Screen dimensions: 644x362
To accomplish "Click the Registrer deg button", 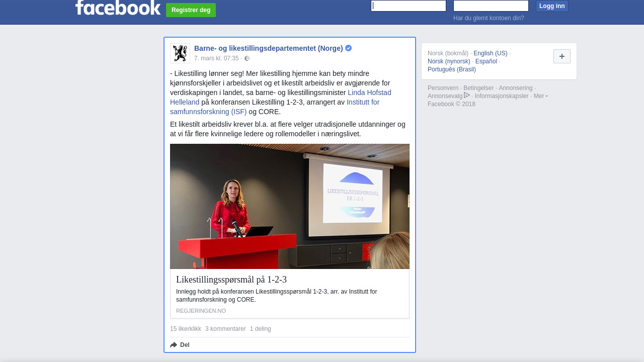I will coord(191,10).
